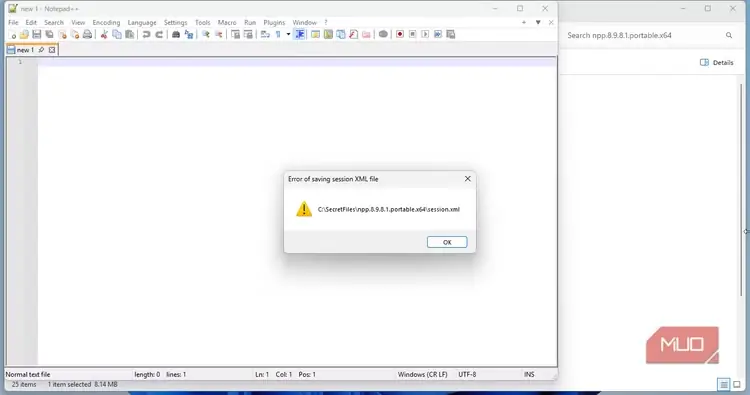This screenshot has height=395, width=750.
Task: Click the Save Recorded Macro icon
Action: [x=451, y=34]
